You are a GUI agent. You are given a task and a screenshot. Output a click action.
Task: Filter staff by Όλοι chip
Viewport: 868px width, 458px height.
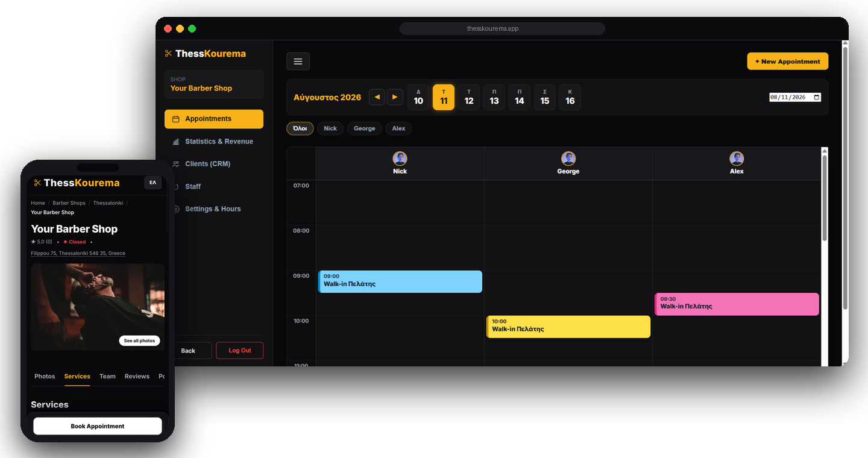point(300,128)
